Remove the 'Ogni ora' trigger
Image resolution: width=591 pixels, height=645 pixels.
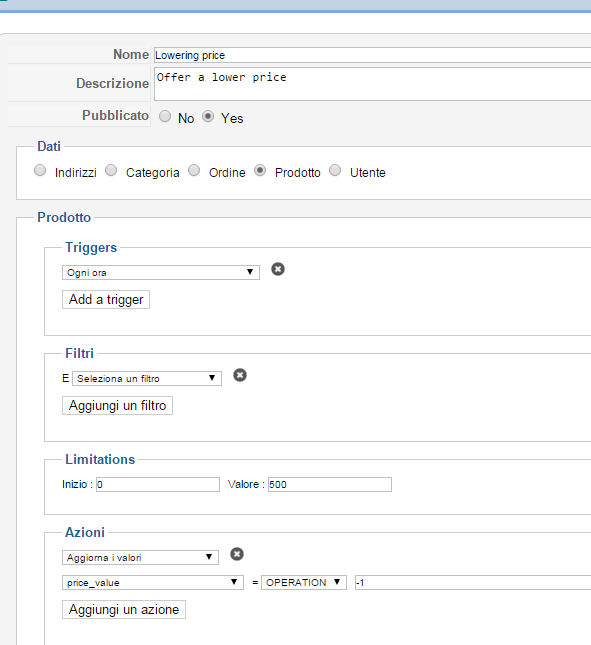click(x=278, y=269)
